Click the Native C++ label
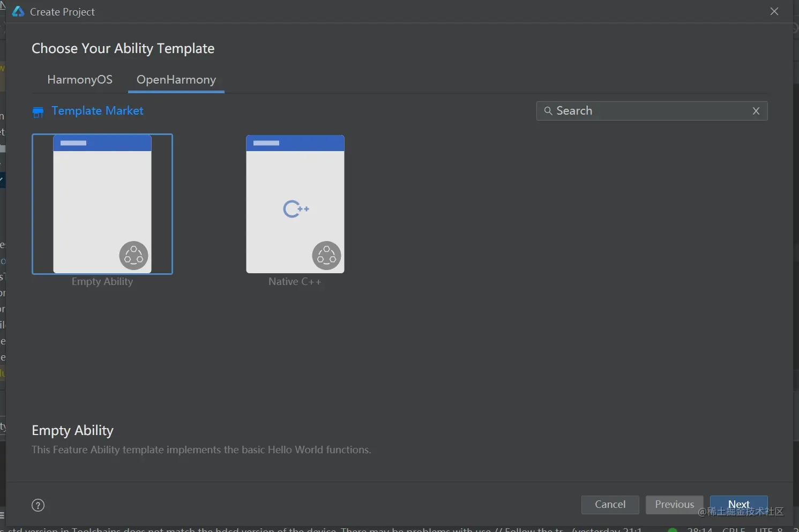This screenshot has width=799, height=532. pyautogui.click(x=295, y=282)
